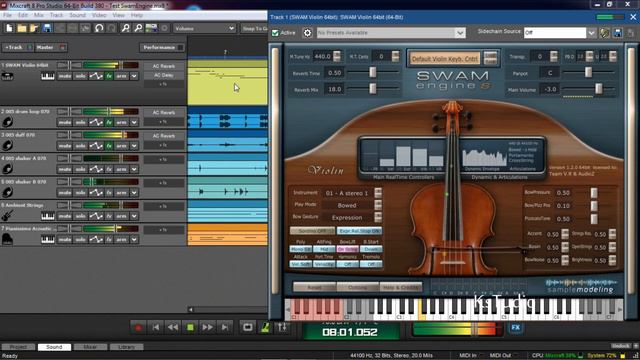640x360 pixels.
Task: Click the Record button in the transport
Action: pos(138,327)
